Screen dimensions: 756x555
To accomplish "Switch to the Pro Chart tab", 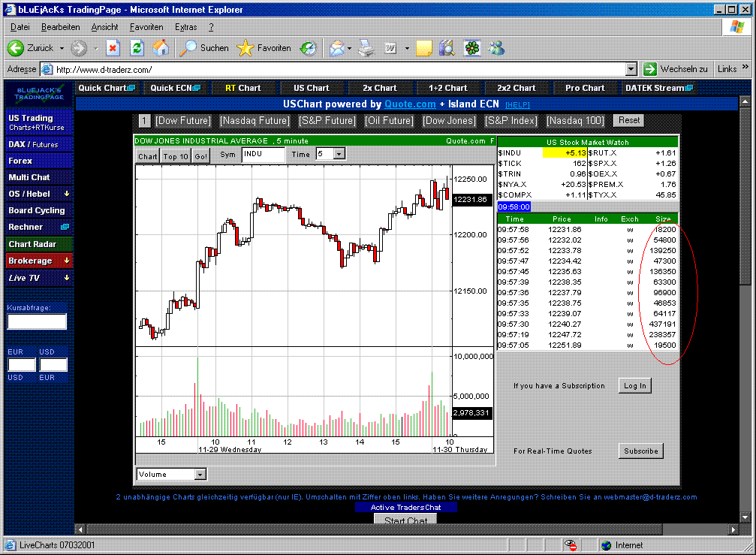I will 585,88.
